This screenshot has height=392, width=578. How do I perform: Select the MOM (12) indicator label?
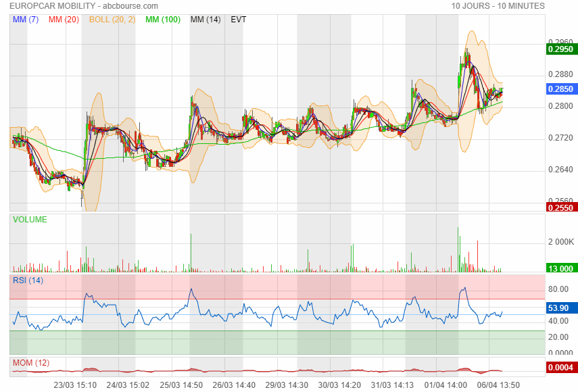point(31,363)
